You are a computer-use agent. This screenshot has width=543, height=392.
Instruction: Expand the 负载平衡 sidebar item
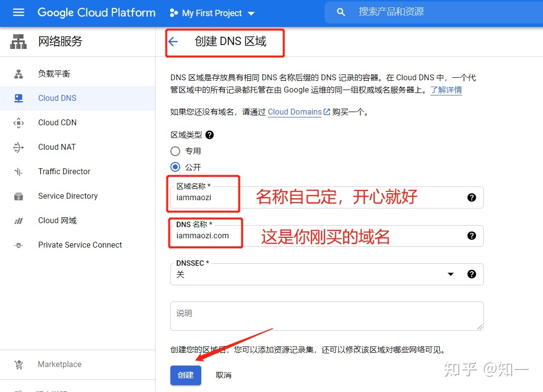(x=54, y=73)
